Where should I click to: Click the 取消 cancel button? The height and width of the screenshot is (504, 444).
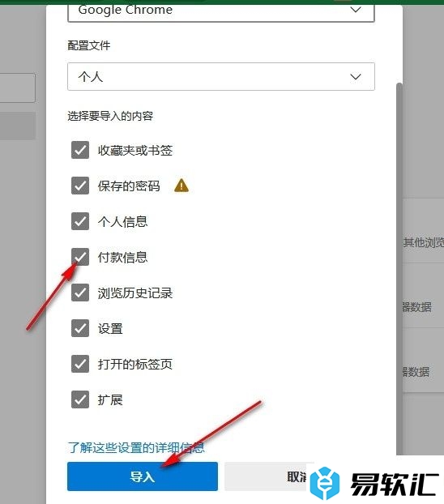point(266,476)
